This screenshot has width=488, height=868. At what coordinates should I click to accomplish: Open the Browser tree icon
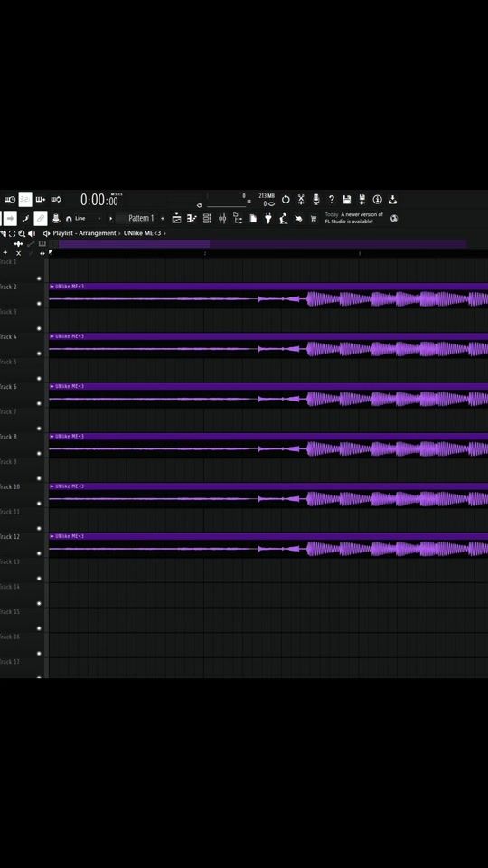(x=238, y=218)
